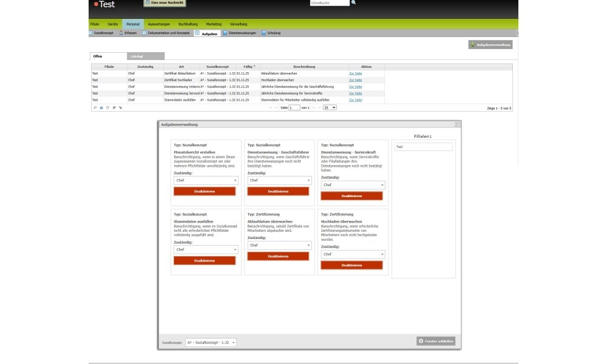
Task: Open the Marketing main menu
Action: pos(214,24)
